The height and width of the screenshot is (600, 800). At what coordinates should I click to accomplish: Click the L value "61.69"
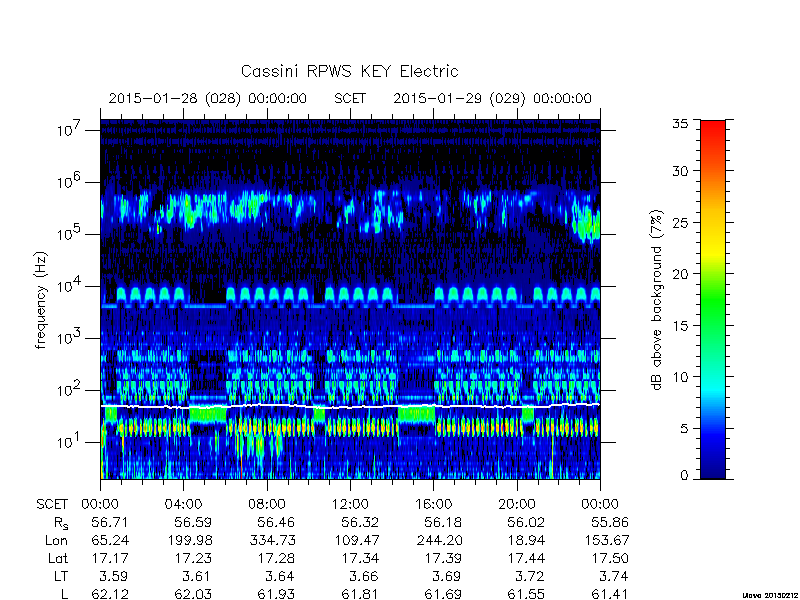(443, 594)
